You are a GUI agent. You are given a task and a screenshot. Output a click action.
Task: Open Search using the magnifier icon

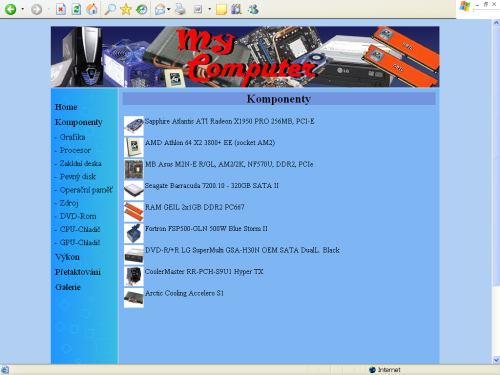coord(110,9)
